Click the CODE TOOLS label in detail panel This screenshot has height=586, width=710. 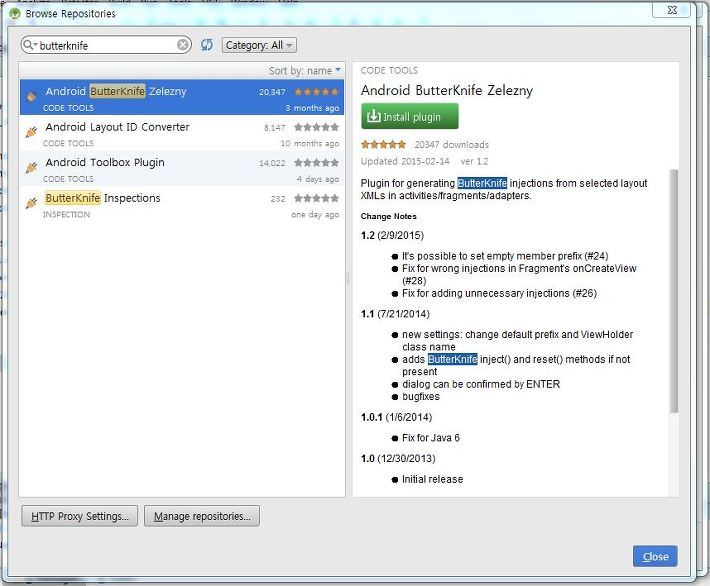point(389,71)
